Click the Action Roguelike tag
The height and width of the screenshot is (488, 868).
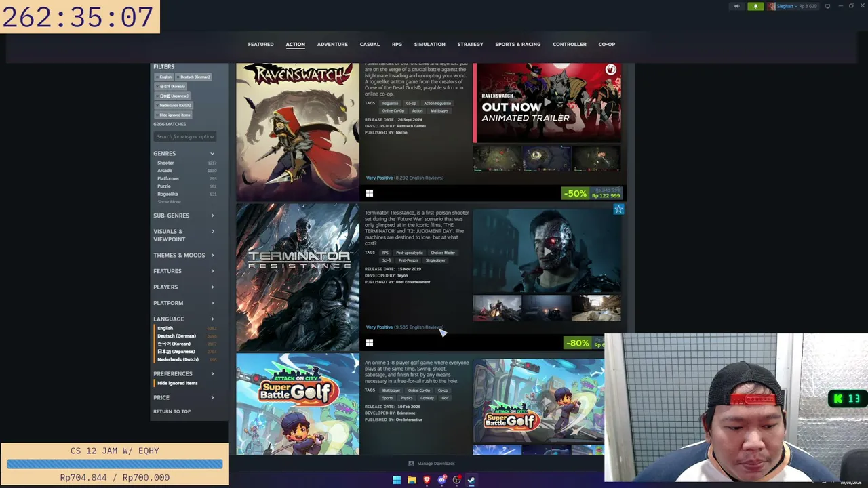437,104
